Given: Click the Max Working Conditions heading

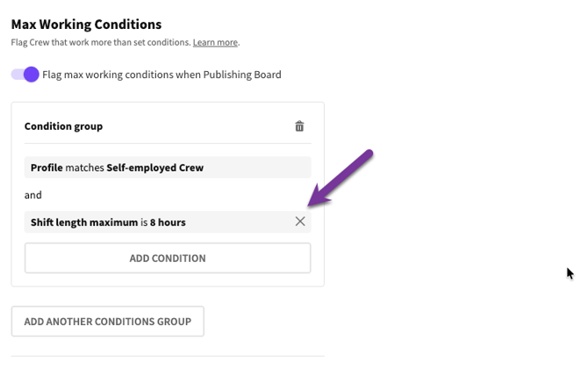Looking at the screenshot, I should pyautogui.click(x=86, y=25).
